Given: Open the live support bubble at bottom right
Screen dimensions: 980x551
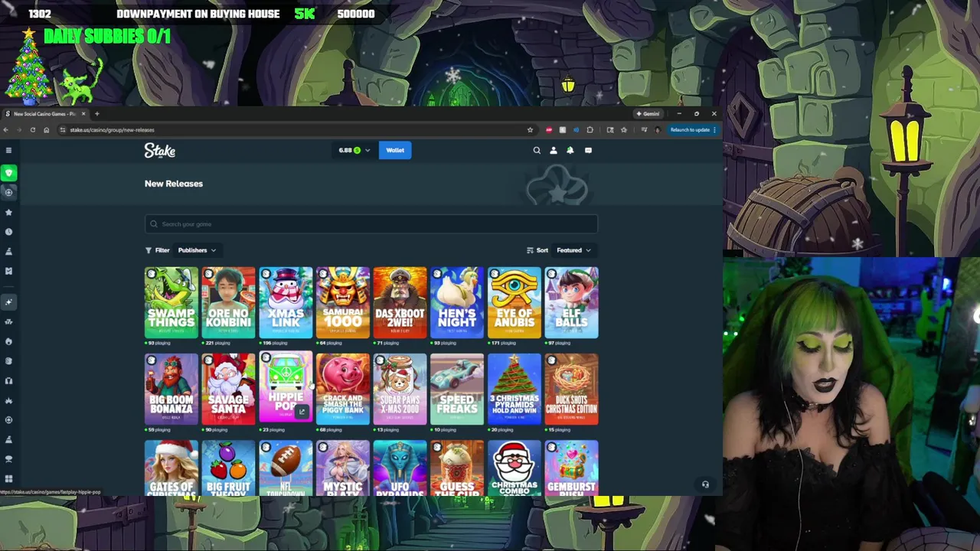Looking at the screenshot, I should (705, 484).
